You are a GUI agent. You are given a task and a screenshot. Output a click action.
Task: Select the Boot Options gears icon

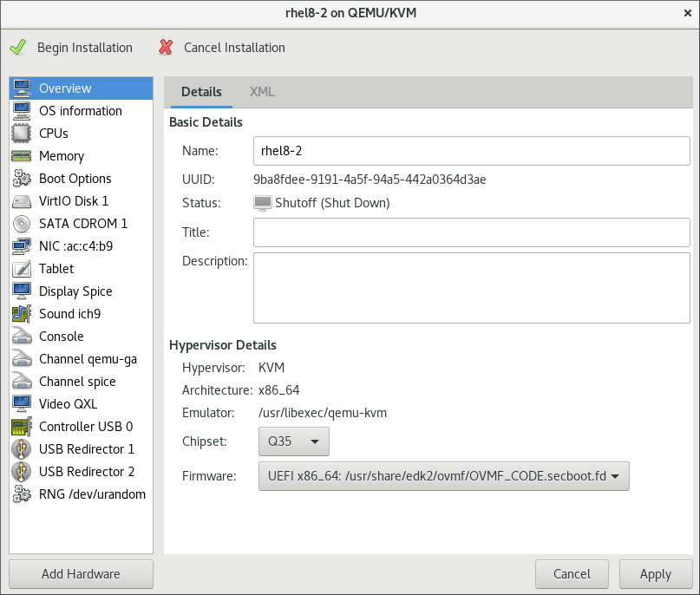click(22, 179)
